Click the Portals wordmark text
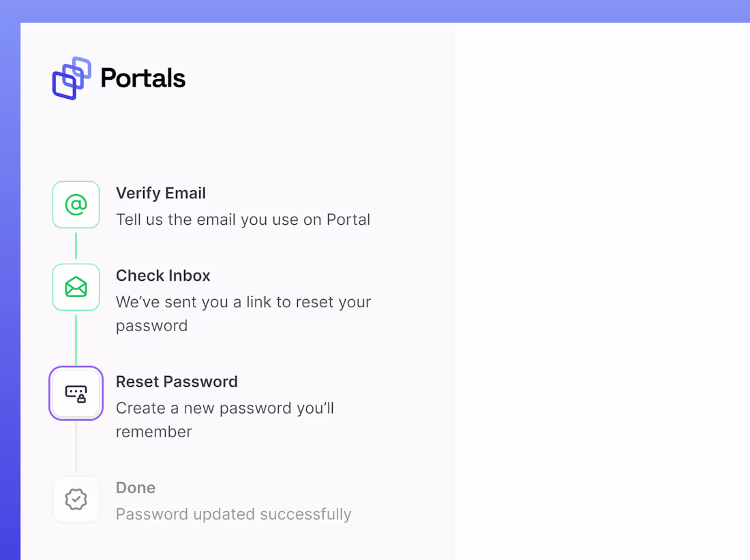The image size is (750, 560). [x=142, y=78]
